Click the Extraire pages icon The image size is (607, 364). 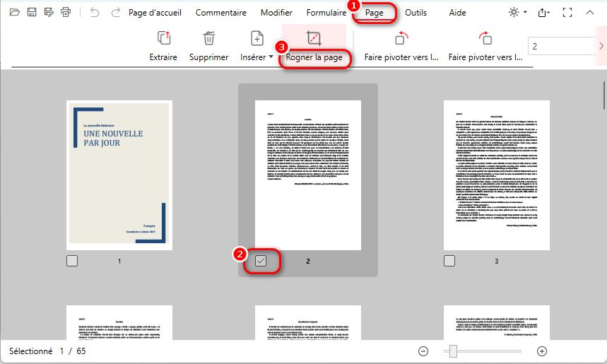tap(163, 39)
